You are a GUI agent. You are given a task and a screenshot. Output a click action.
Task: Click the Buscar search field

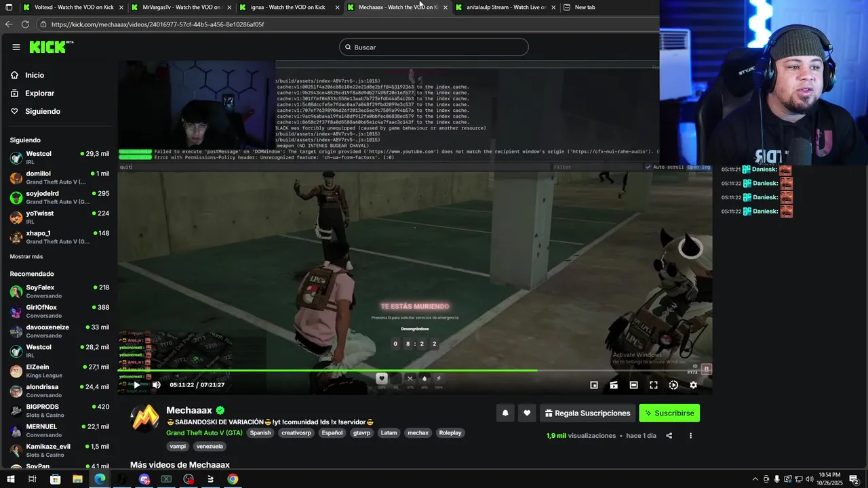(x=434, y=47)
